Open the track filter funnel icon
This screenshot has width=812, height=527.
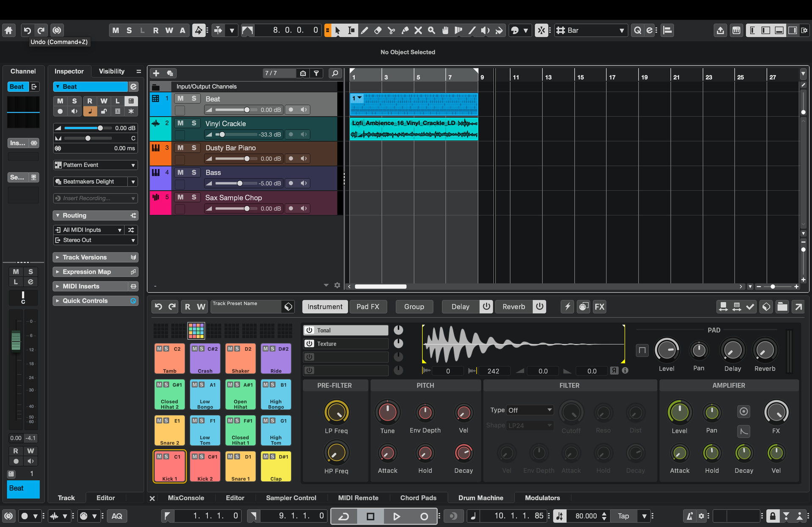pos(316,73)
